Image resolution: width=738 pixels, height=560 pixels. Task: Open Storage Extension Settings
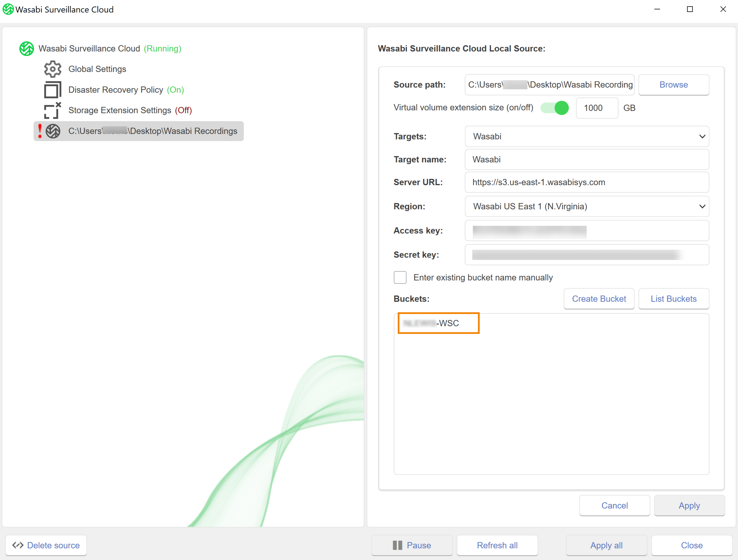[x=130, y=110]
